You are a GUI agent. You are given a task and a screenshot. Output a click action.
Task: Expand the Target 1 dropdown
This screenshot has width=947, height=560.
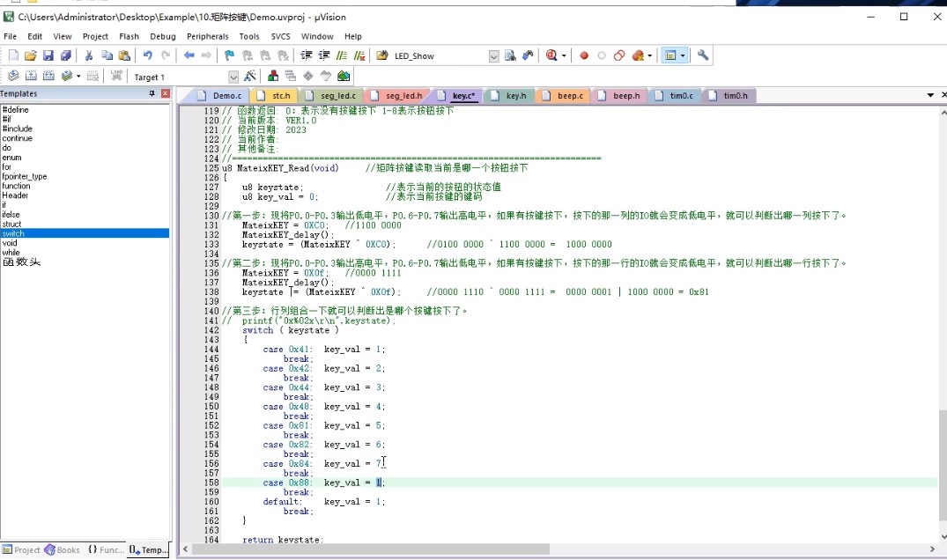pos(233,77)
